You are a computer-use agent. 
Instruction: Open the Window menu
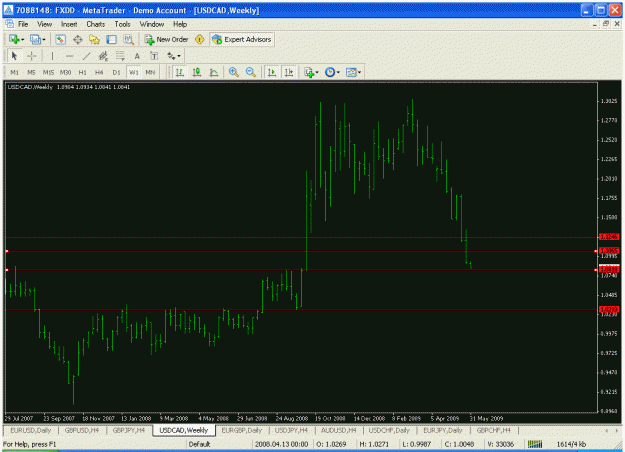pyautogui.click(x=151, y=24)
